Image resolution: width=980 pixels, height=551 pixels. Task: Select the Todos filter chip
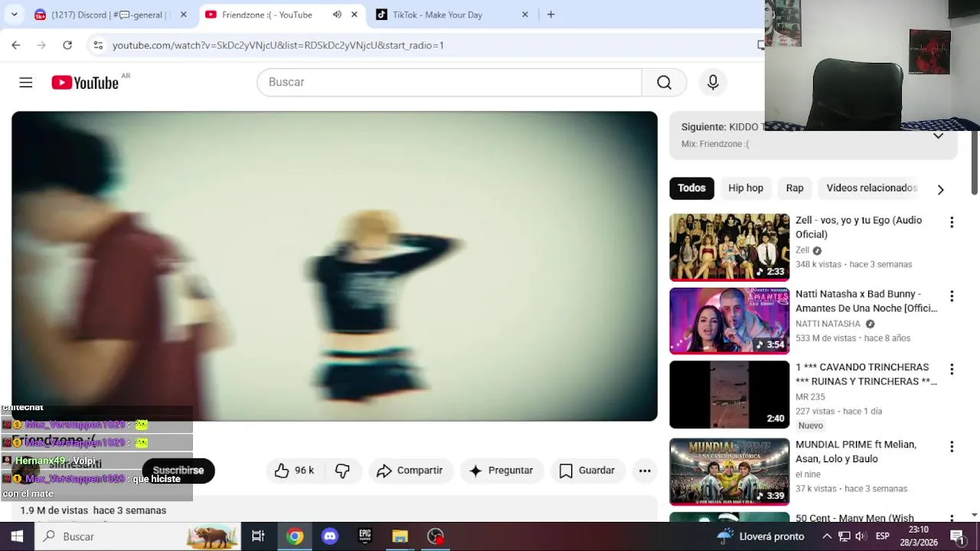pyautogui.click(x=691, y=188)
